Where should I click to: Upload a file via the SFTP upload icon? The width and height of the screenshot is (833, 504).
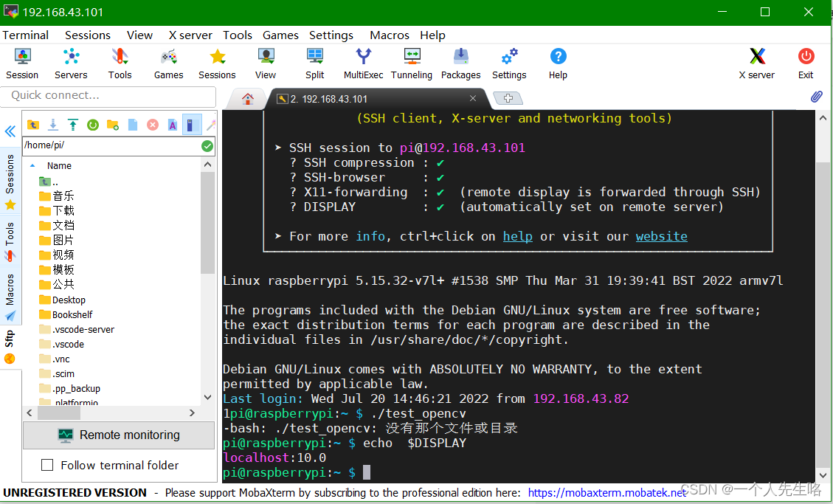72,125
